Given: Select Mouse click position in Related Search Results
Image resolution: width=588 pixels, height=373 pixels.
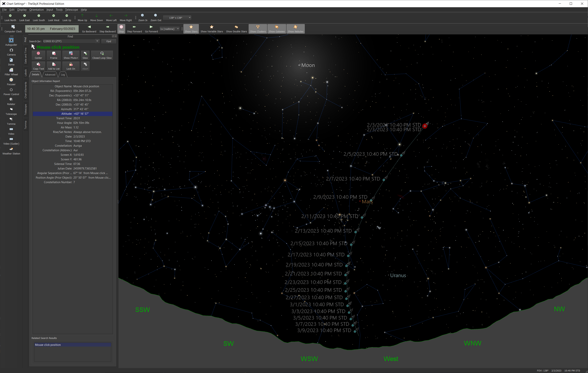Looking at the screenshot, I should pyautogui.click(x=72, y=345).
